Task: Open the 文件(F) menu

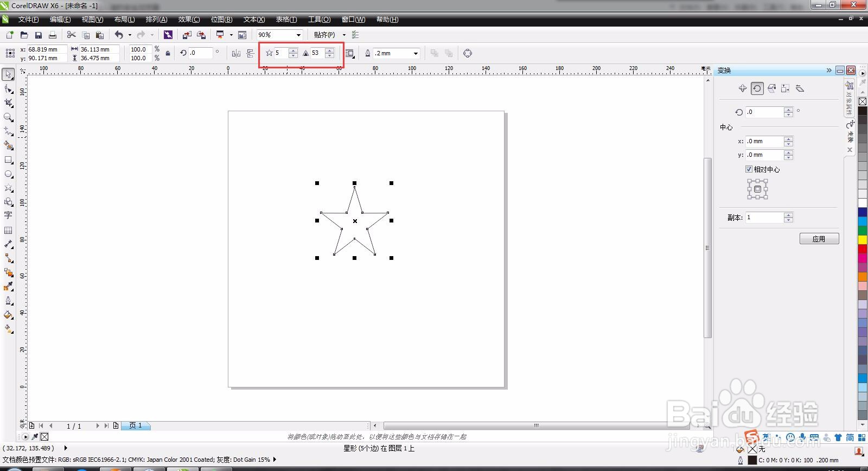Action: [x=28, y=19]
